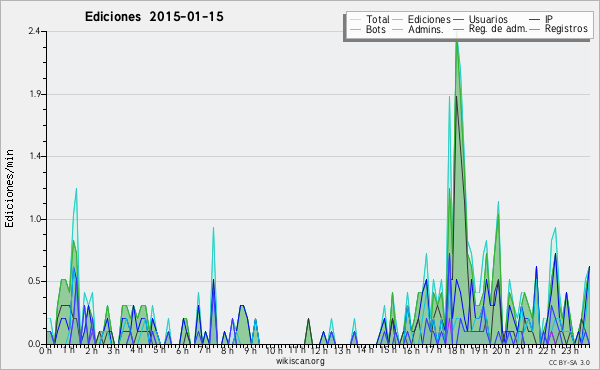Click the '23 h' x-axis label

coord(570,350)
